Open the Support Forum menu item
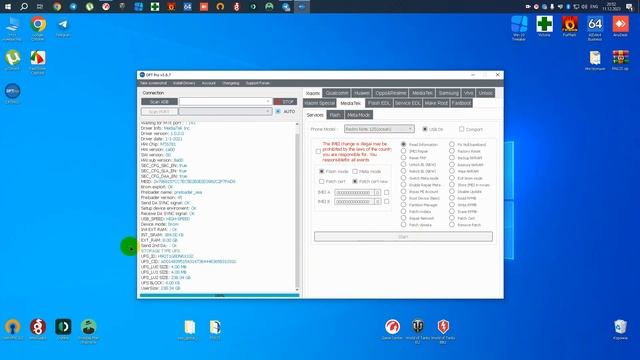The height and width of the screenshot is (360, 640). [258, 83]
